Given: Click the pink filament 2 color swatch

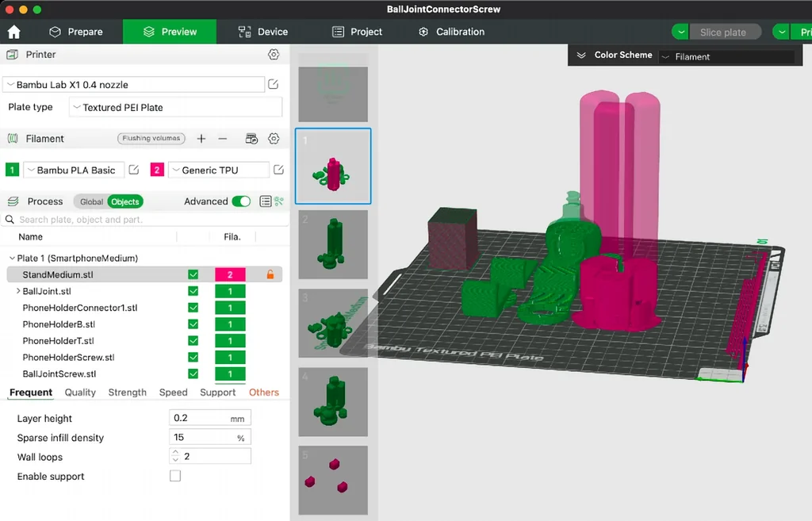Looking at the screenshot, I should [x=157, y=170].
